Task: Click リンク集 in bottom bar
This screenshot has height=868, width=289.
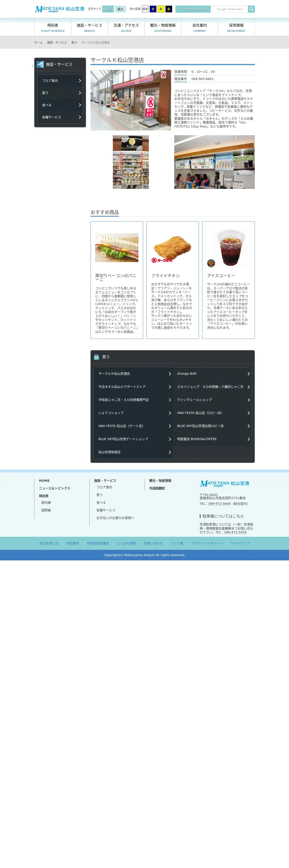Action: coord(177,543)
